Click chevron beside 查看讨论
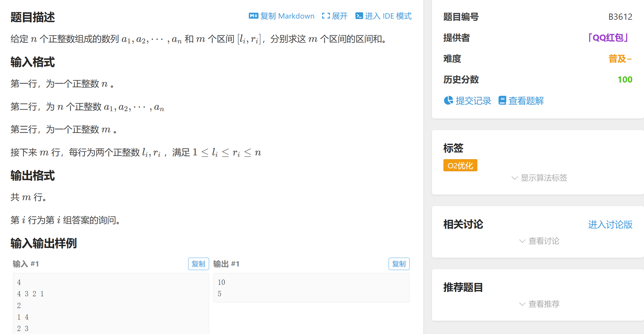The width and height of the screenshot is (644, 334). (522, 241)
